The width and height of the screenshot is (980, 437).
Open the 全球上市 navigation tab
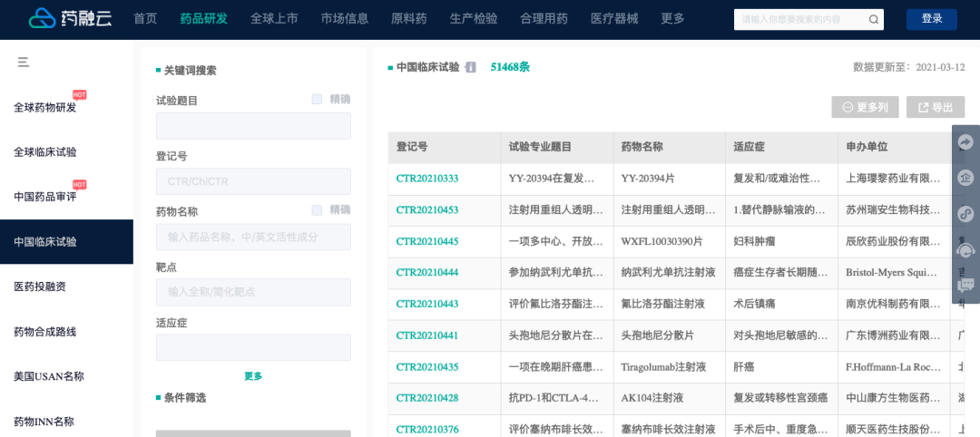[274, 19]
